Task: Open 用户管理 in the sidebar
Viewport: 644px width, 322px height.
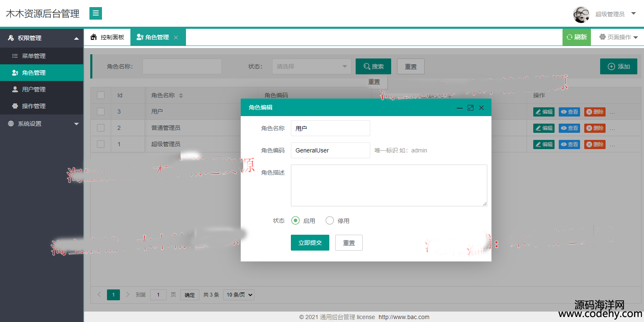Action: (x=42, y=89)
